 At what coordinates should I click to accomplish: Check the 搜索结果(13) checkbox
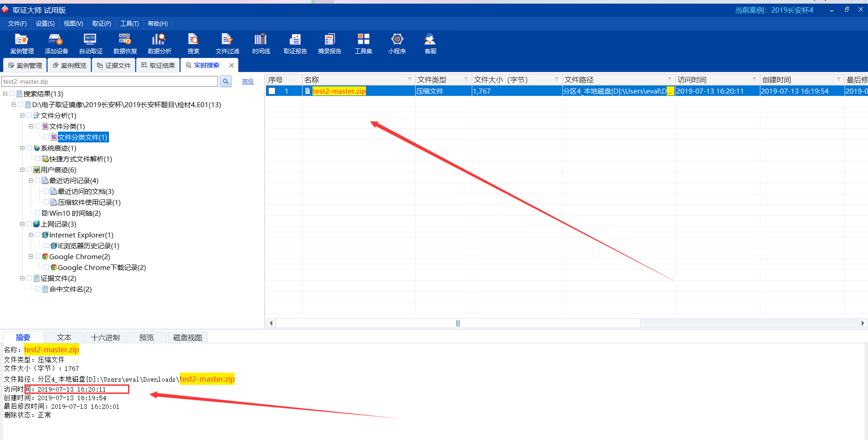pyautogui.click(x=12, y=94)
